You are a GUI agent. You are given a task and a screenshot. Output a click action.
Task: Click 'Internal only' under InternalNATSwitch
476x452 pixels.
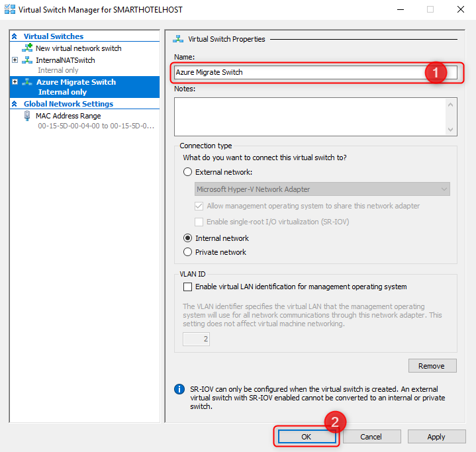coord(58,70)
